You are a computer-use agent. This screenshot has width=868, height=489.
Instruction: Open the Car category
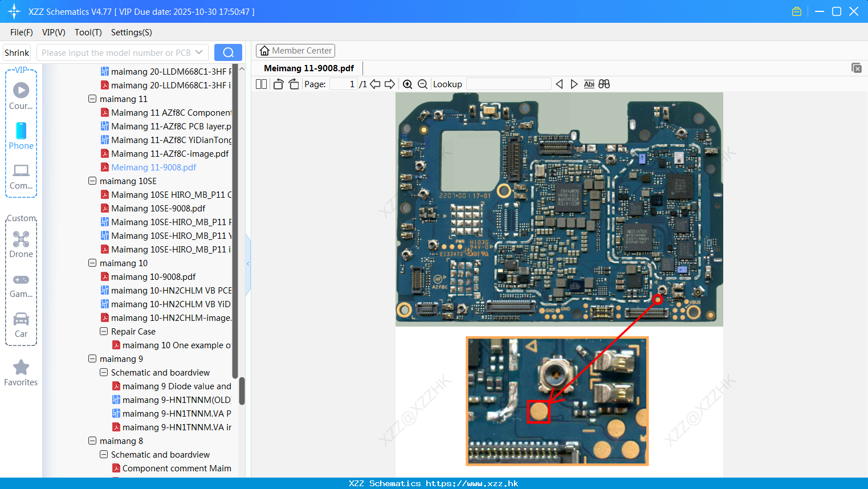tap(21, 325)
